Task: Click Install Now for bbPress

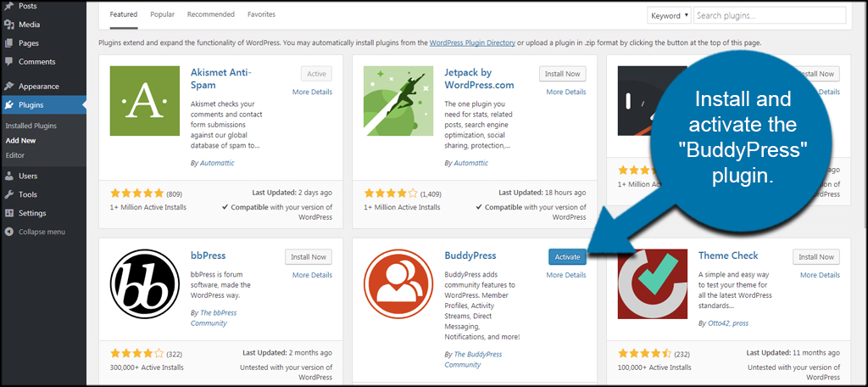Action: [309, 256]
